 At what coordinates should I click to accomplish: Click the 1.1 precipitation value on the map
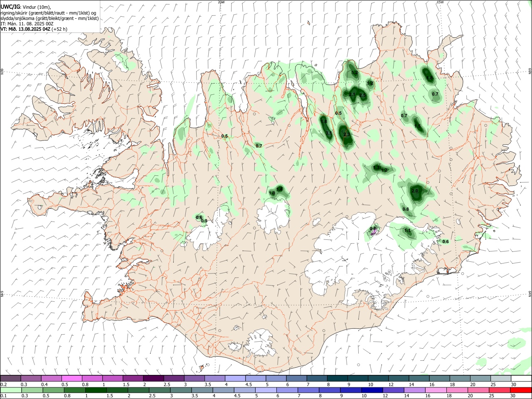coord(407,230)
